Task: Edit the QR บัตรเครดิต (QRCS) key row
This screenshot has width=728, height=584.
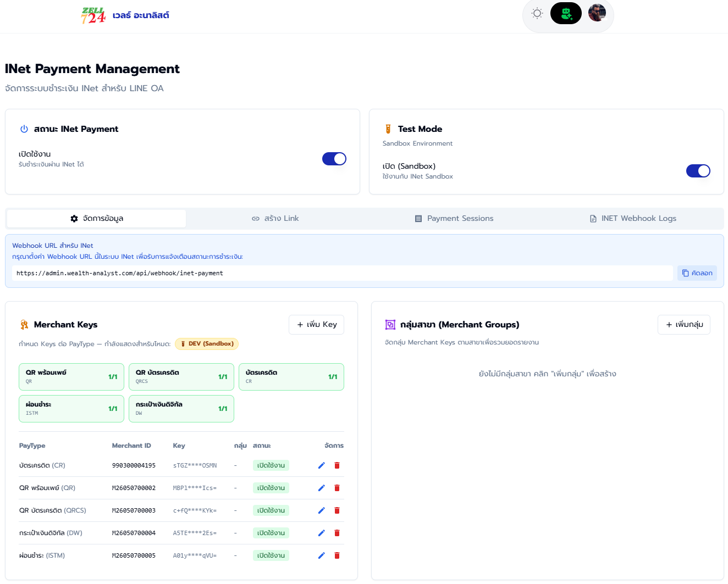Action: click(x=322, y=510)
